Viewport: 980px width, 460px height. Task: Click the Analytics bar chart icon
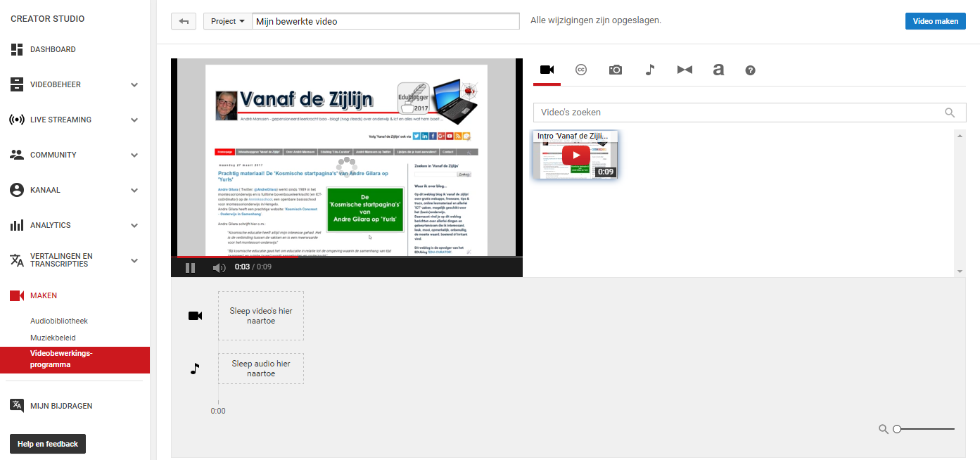[x=17, y=225]
